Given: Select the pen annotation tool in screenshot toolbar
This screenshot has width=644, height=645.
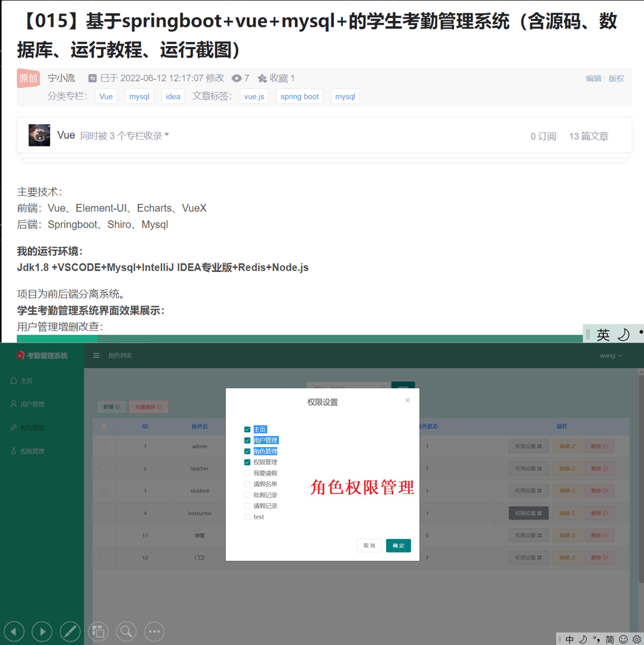Looking at the screenshot, I should (x=69, y=631).
